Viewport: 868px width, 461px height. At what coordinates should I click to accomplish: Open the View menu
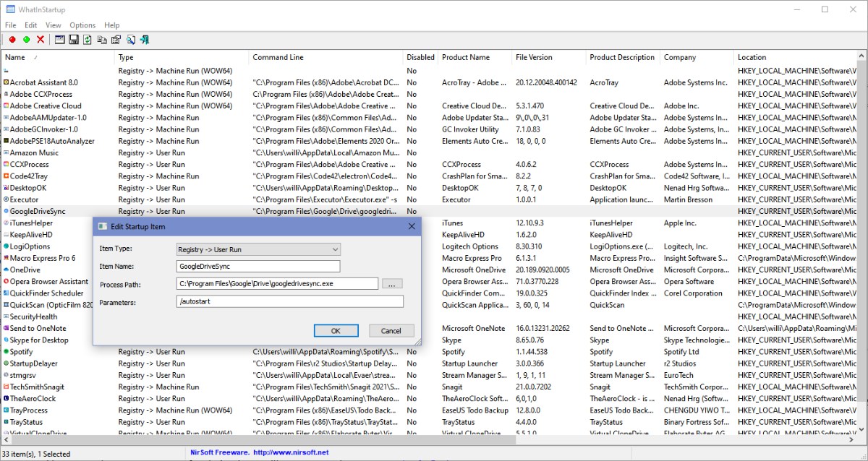pos(54,25)
